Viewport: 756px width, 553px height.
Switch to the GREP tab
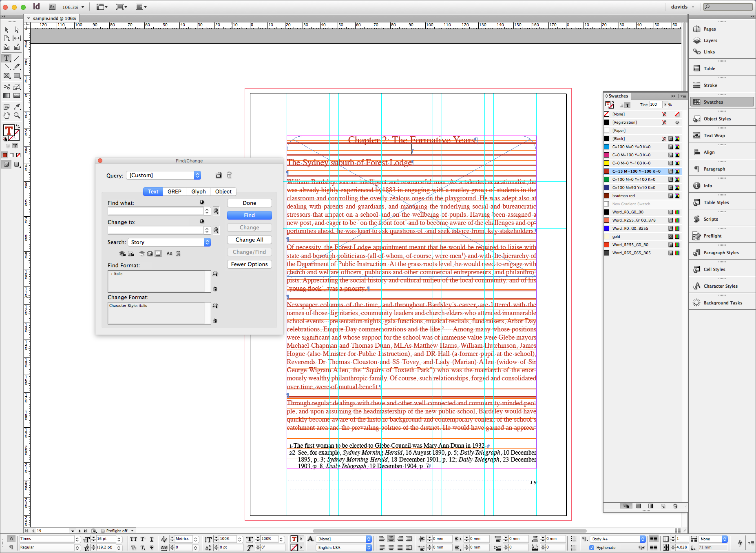coord(175,192)
